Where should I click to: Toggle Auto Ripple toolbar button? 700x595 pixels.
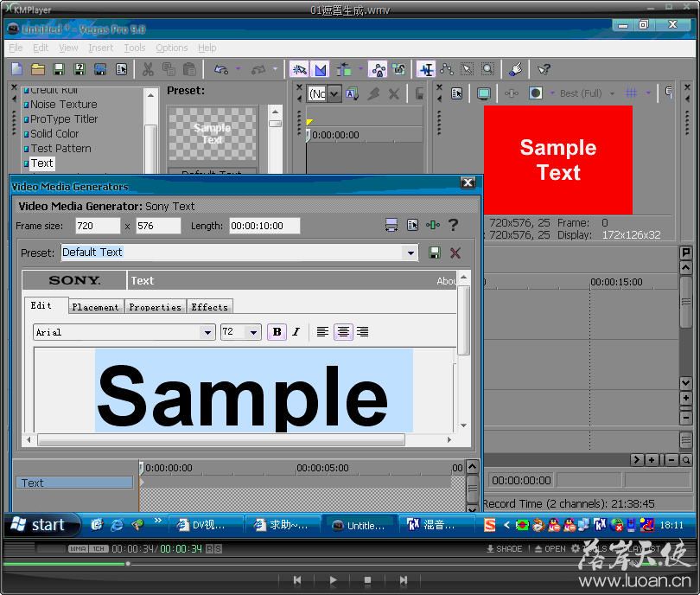pos(344,69)
